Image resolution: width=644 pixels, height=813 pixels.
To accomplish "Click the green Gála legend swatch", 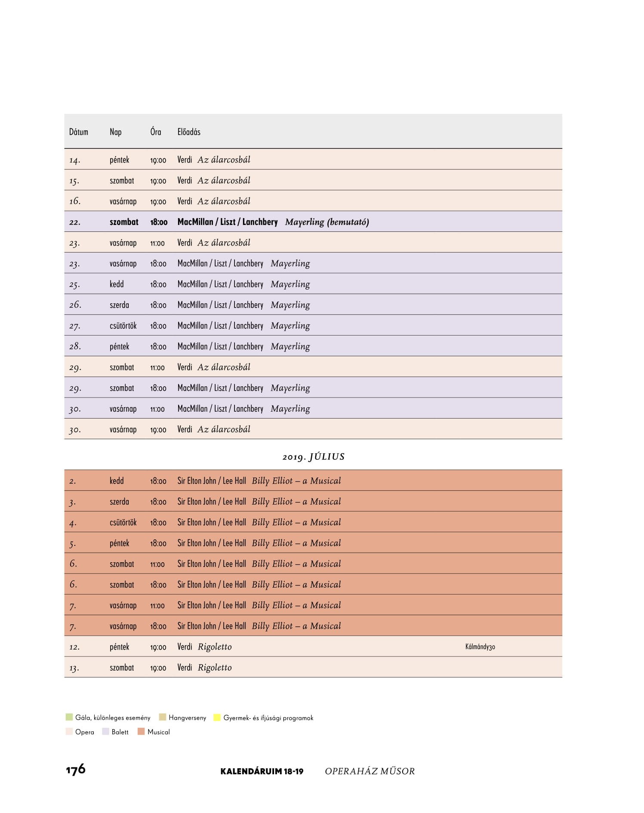I will [x=69, y=717].
